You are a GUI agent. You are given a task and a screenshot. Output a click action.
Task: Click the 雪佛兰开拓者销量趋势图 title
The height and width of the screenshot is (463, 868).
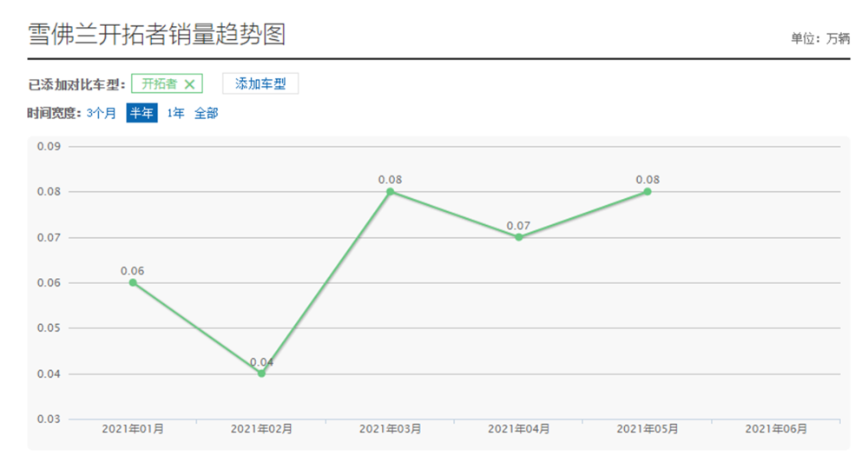tap(157, 35)
